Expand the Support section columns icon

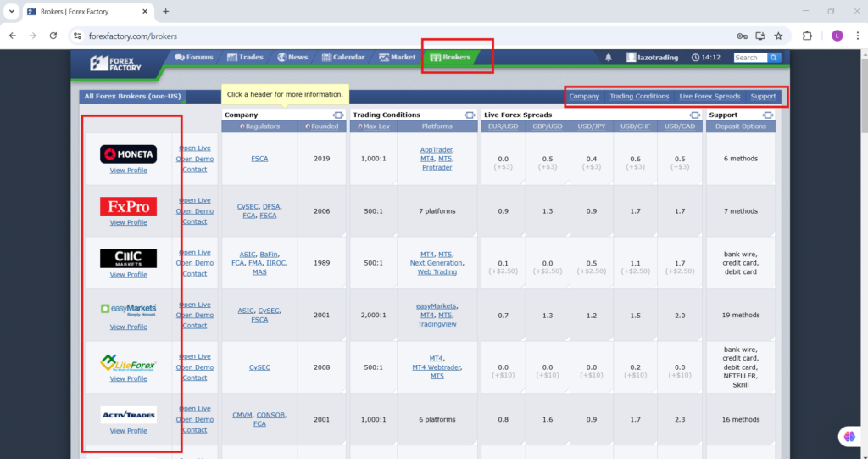tap(767, 115)
